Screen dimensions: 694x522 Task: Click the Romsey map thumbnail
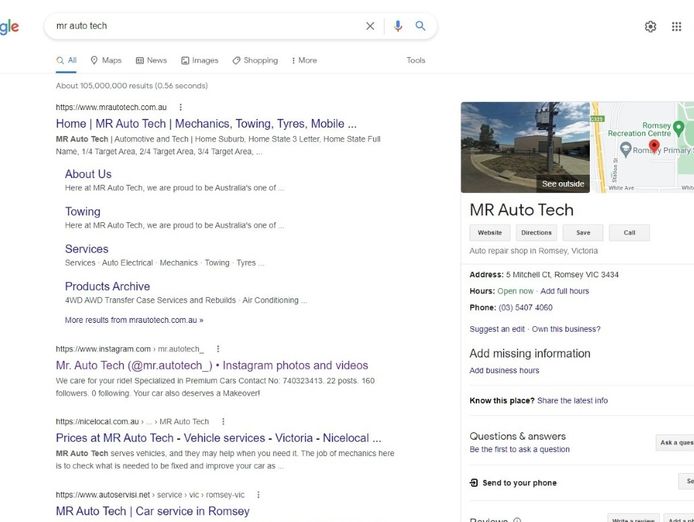[x=643, y=147]
